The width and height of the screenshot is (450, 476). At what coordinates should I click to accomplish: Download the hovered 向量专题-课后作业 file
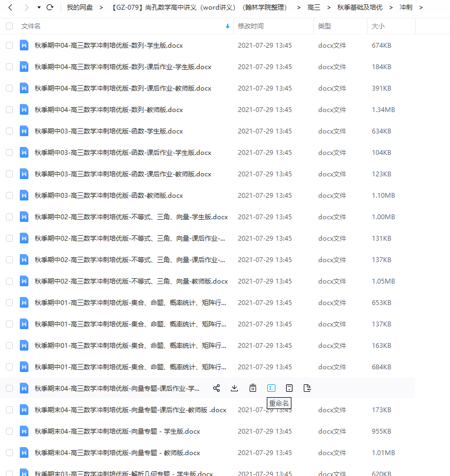(234, 388)
